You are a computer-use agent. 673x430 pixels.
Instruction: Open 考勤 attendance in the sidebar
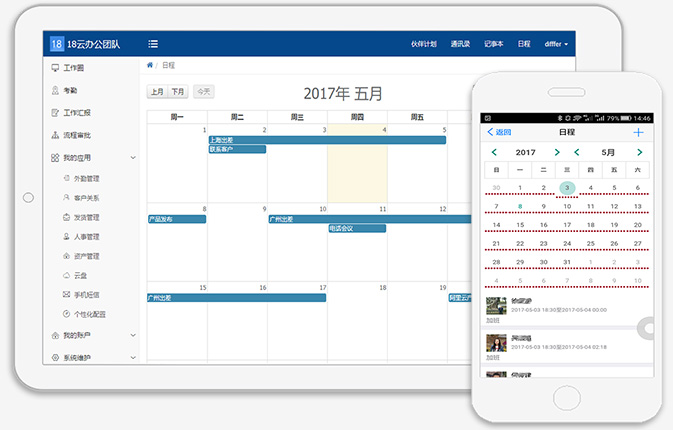64,90
